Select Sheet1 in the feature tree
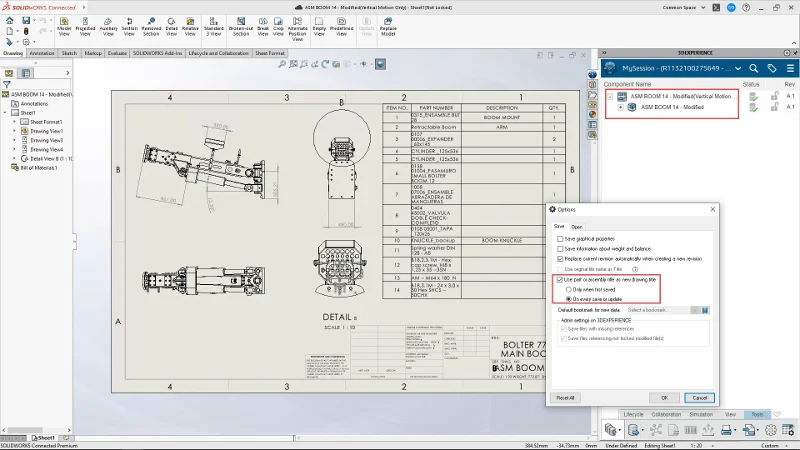 click(28, 113)
